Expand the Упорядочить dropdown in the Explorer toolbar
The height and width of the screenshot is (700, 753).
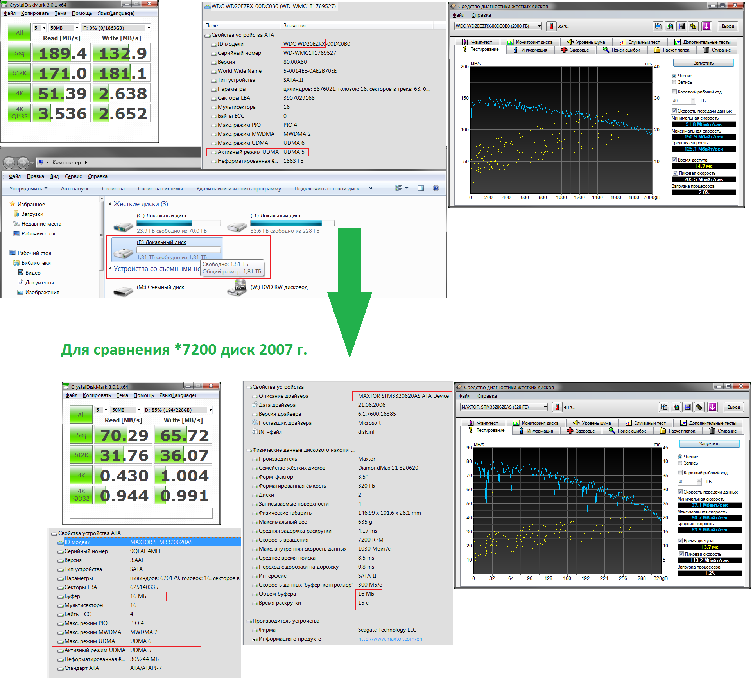[28, 188]
